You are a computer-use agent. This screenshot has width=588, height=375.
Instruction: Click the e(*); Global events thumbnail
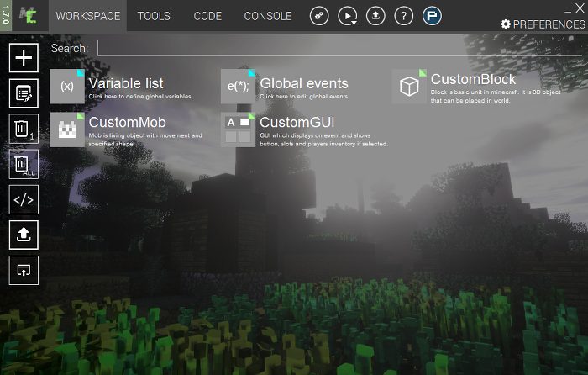pyautogui.click(x=238, y=87)
